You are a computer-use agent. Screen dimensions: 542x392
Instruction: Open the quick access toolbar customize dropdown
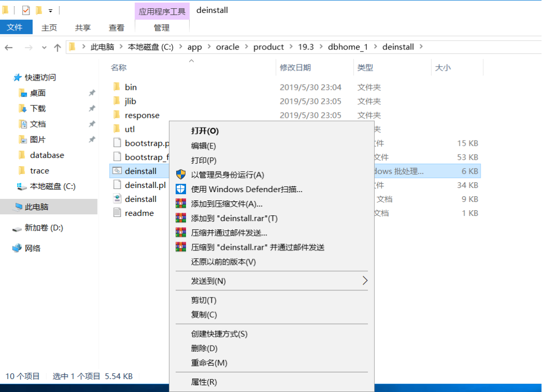(x=51, y=11)
